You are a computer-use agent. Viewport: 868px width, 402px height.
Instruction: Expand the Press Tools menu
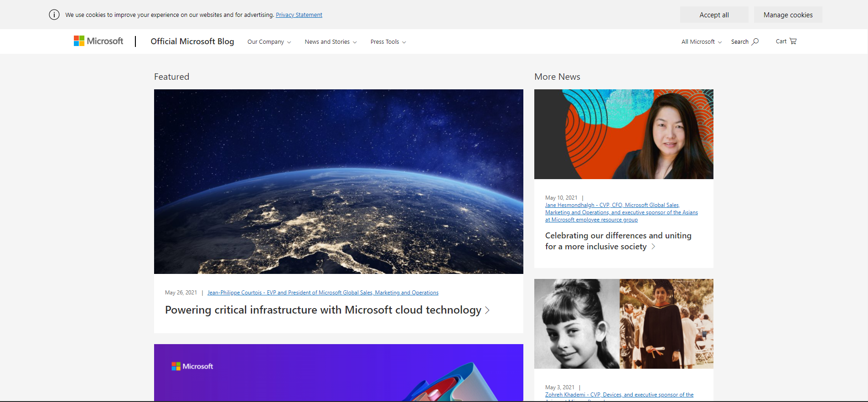388,41
